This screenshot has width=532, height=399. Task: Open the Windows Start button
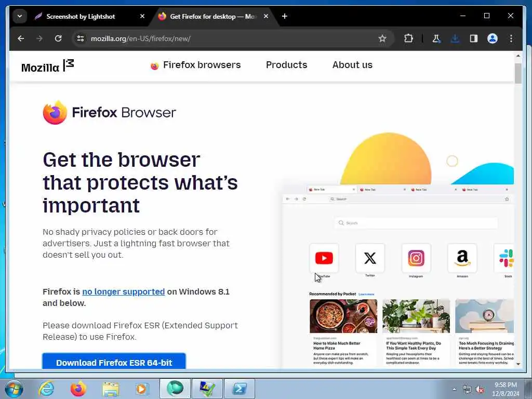pos(14,389)
